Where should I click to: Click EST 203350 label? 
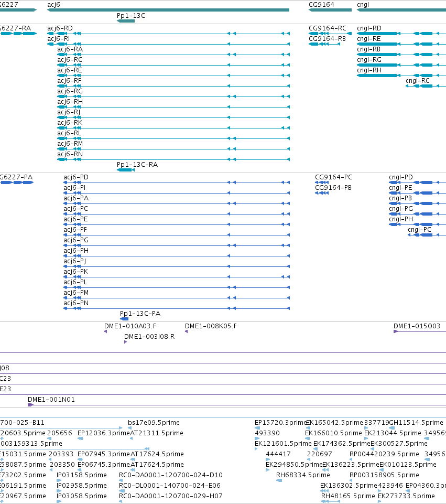(x=61, y=465)
